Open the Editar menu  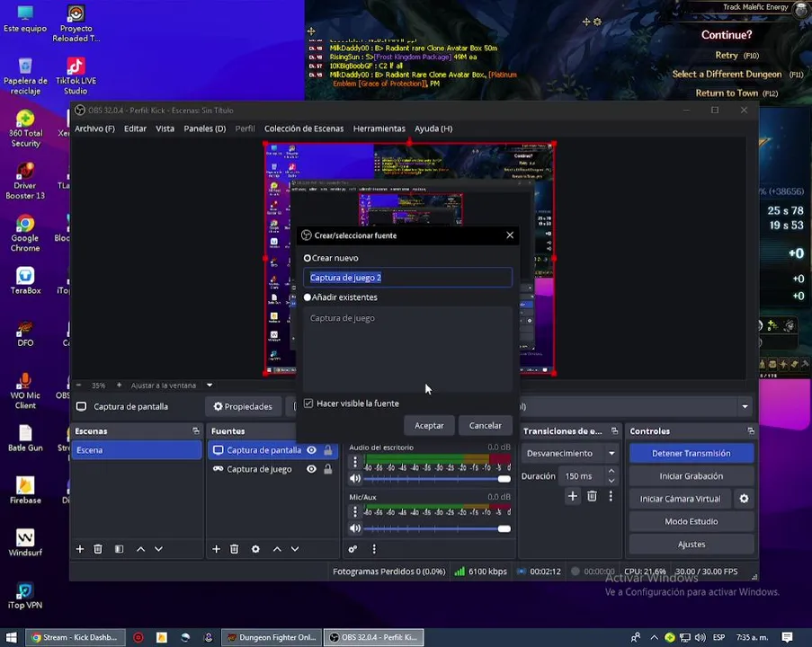(x=135, y=129)
